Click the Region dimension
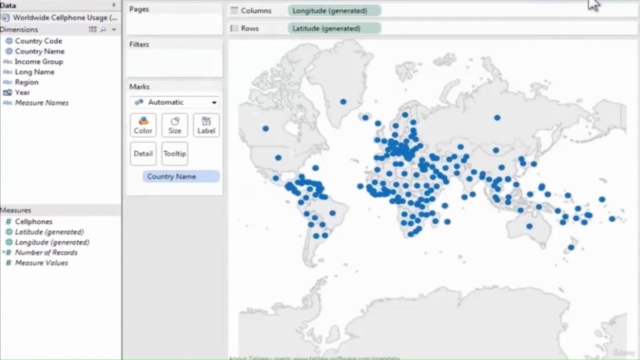Image resolution: width=640 pixels, height=360 pixels. 27,82
